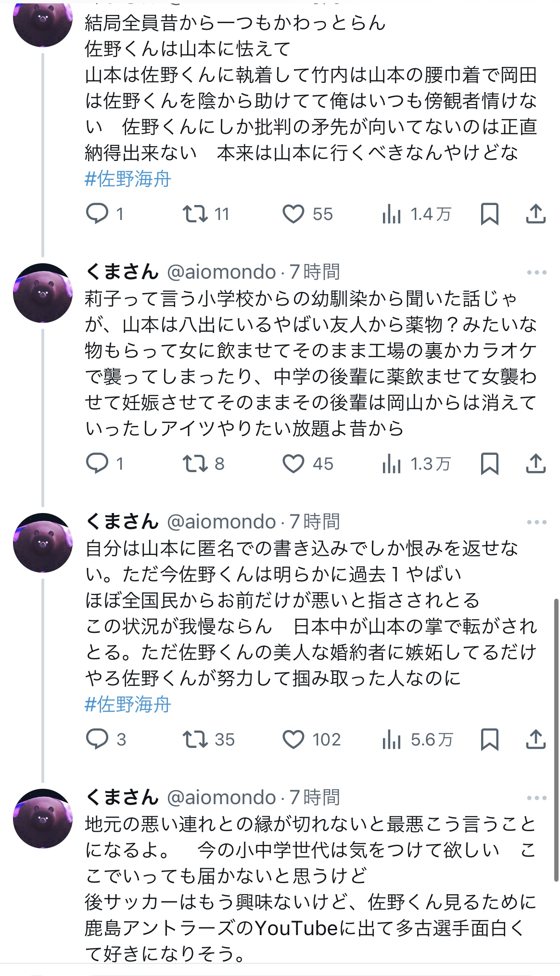
Task: Reply to the tweet with 3 replies
Action: pyautogui.click(x=97, y=739)
